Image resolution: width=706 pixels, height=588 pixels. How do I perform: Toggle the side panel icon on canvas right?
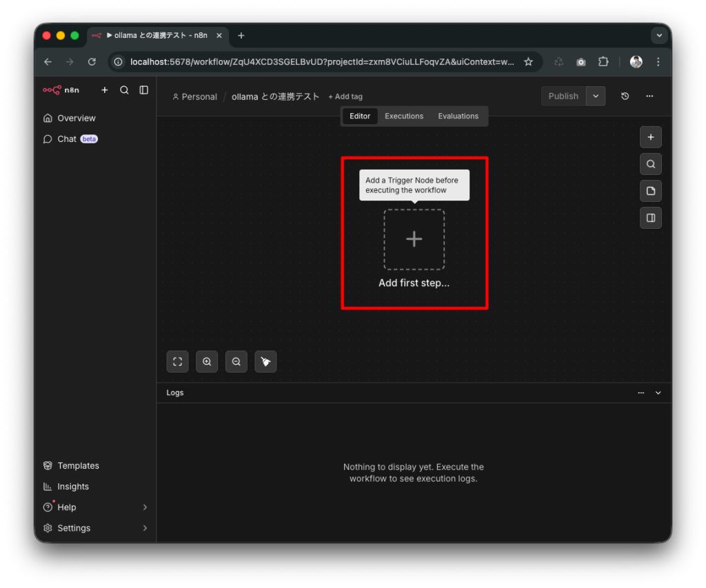(650, 218)
